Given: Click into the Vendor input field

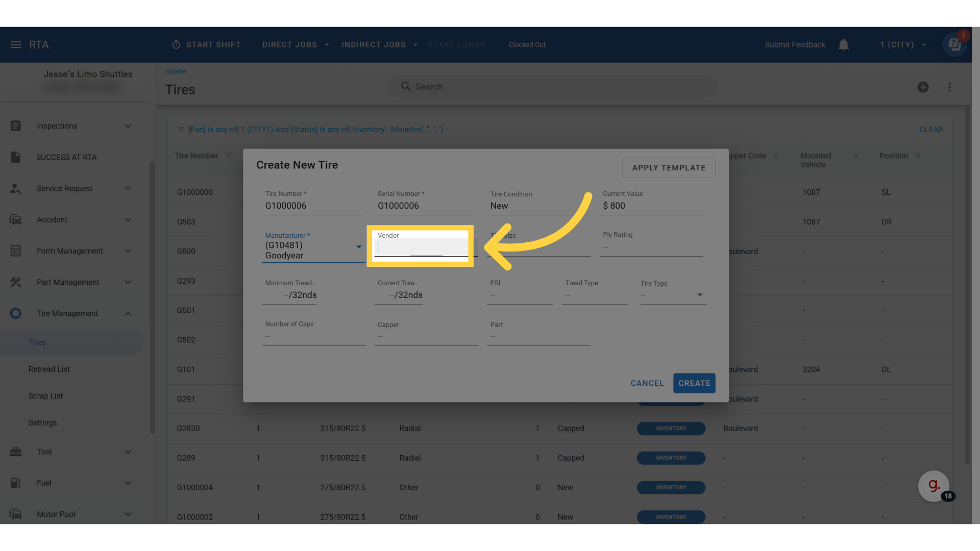Looking at the screenshot, I should pyautogui.click(x=420, y=248).
